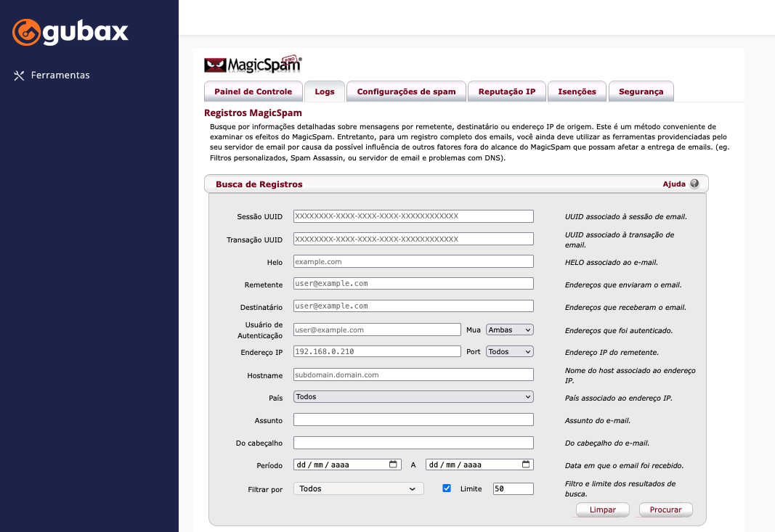Image resolution: width=775 pixels, height=532 pixels.
Task: Click the Endereço IP input field
Action: point(377,351)
